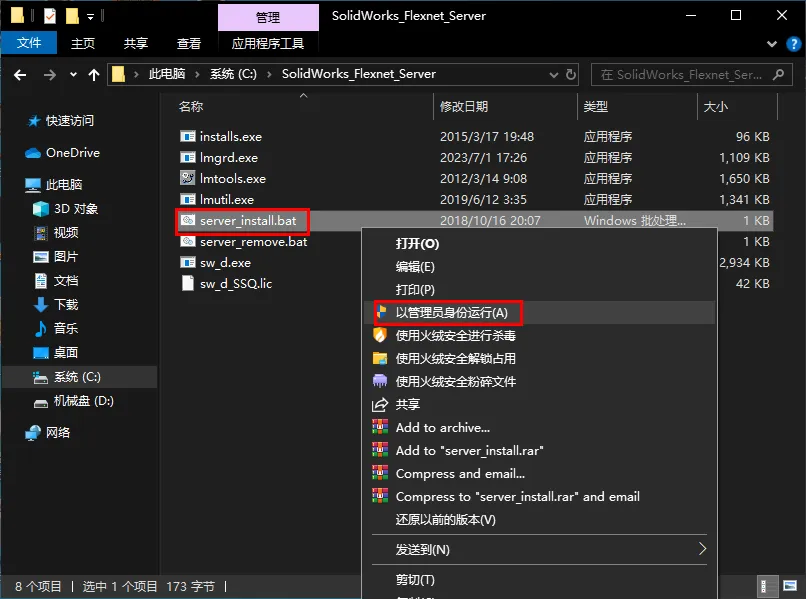
Task: Switch to large icons view layout
Action: tap(790, 586)
